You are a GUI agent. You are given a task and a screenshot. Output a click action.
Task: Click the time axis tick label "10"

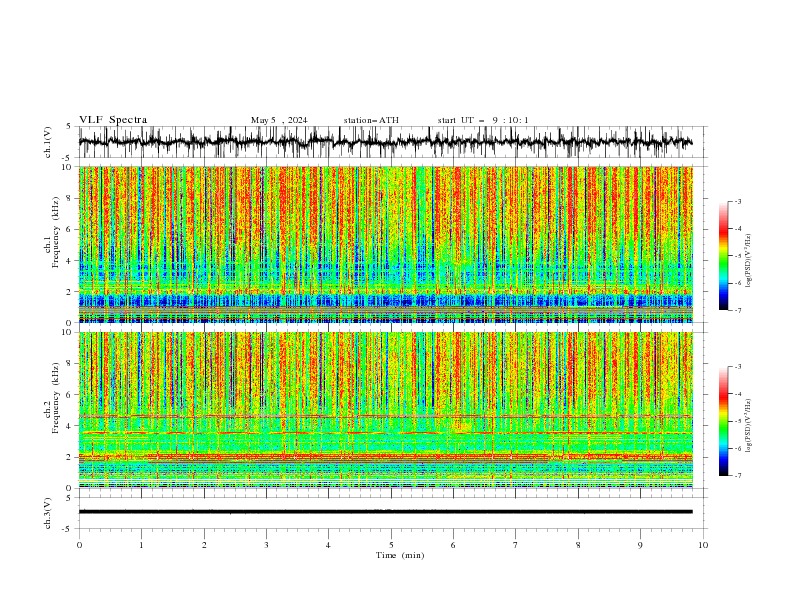click(703, 545)
